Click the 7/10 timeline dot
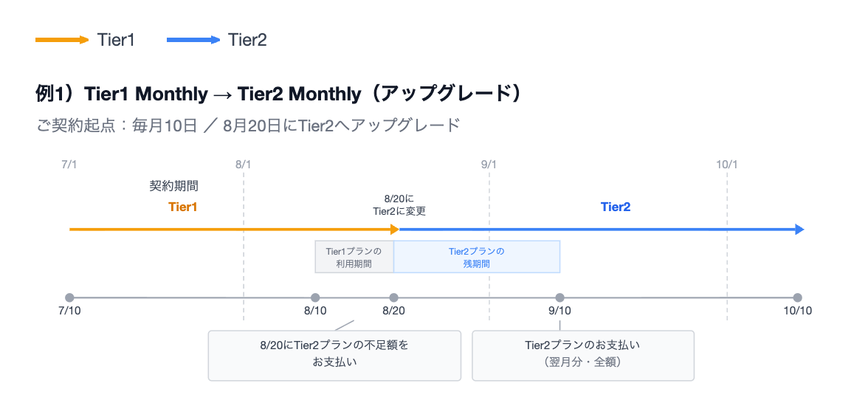 69,297
